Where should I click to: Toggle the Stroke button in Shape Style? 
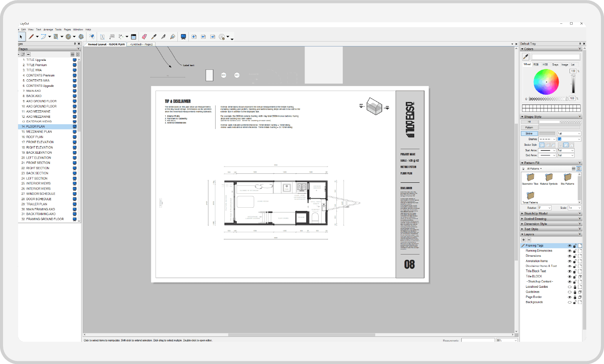pyautogui.click(x=529, y=134)
